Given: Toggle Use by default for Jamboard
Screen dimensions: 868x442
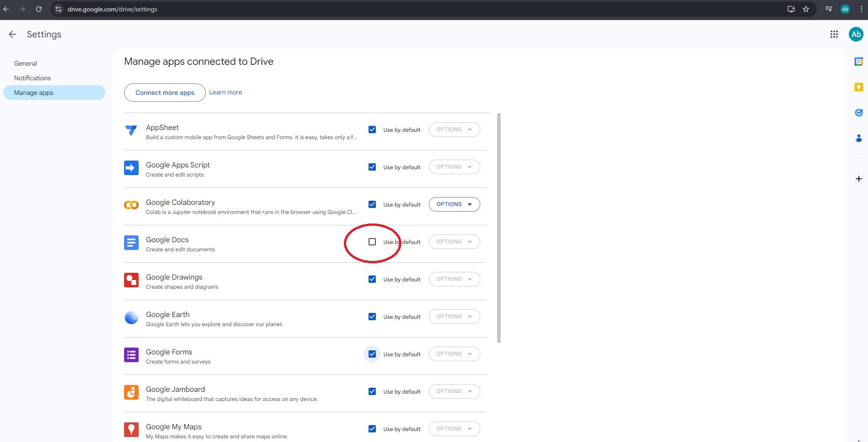Looking at the screenshot, I should pos(372,391).
